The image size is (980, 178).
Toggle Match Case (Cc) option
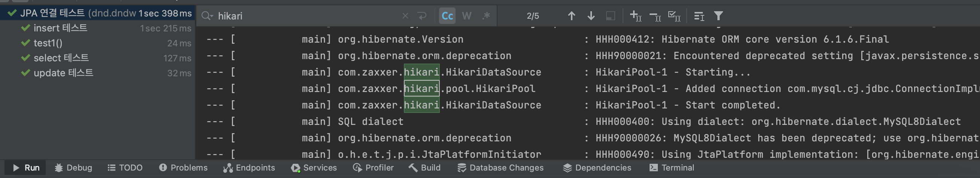[447, 16]
